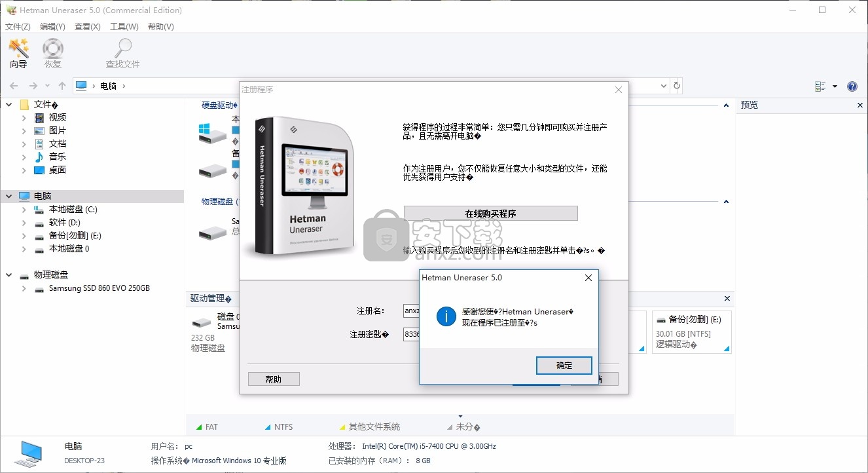The width and height of the screenshot is (868, 473).
Task: Collapse the 文件 folders tree node
Action: [x=9, y=105]
